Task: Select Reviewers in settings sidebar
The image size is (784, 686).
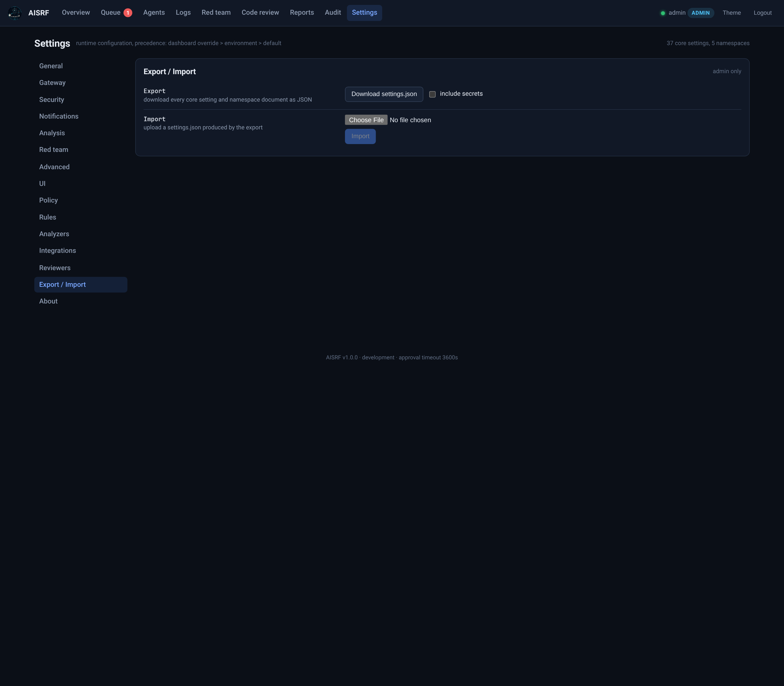Action: point(81,268)
